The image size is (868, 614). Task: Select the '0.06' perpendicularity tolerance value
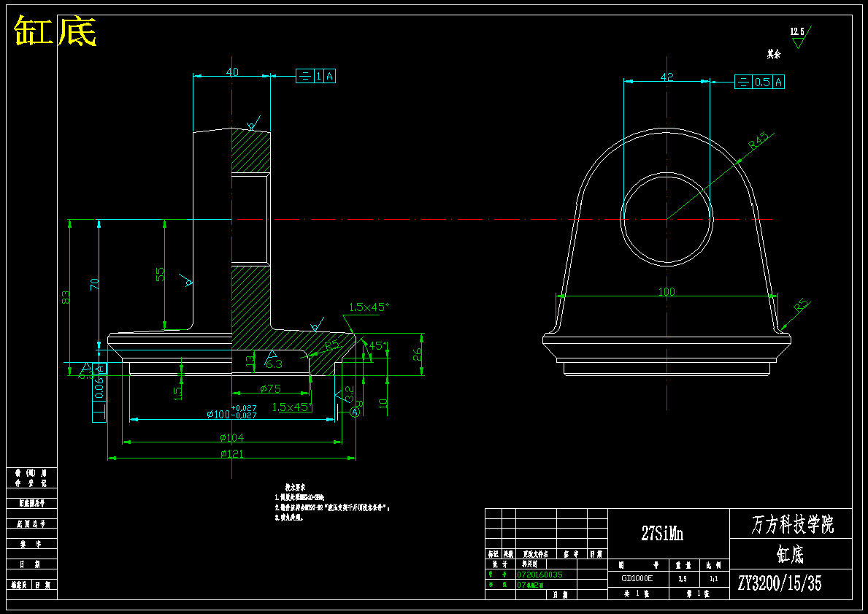[x=99, y=388]
